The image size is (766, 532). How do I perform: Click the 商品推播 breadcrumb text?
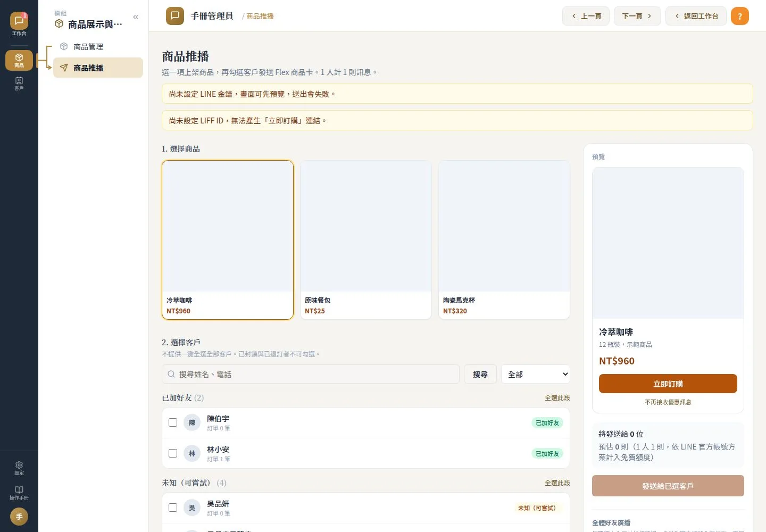pos(260,16)
